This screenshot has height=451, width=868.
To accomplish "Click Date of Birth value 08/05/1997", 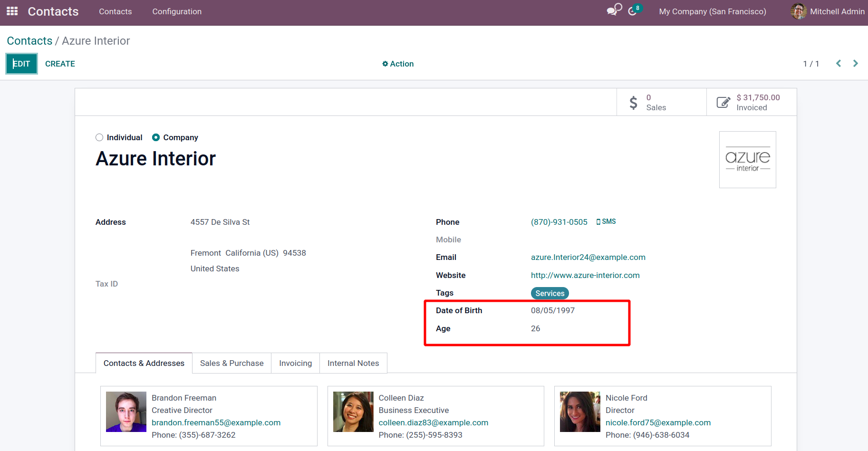I will [x=553, y=310].
